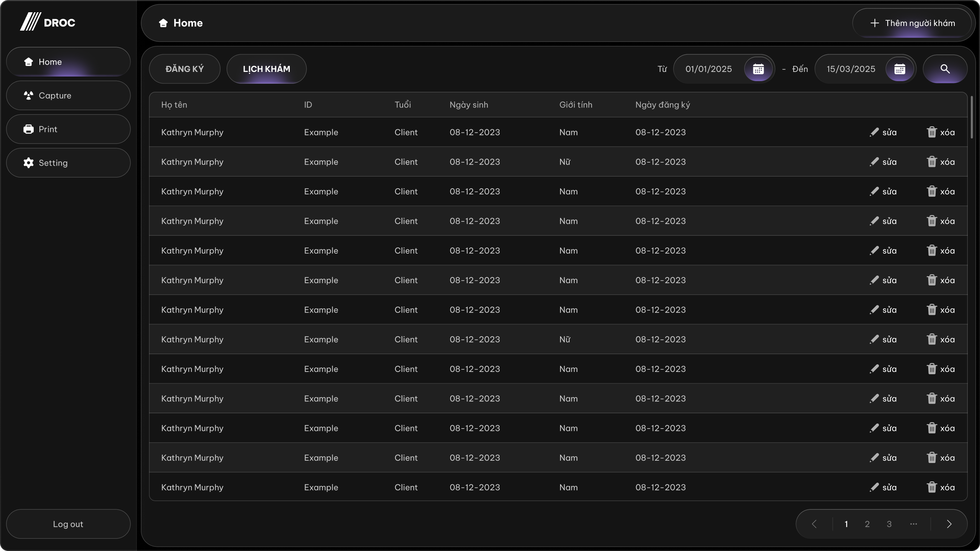Click the magnifier search button

tap(945, 69)
